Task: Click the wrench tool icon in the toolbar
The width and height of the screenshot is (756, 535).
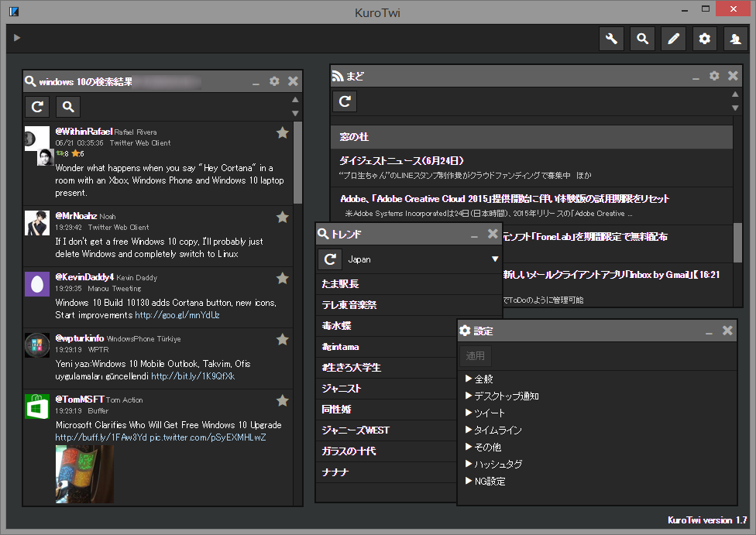Action: [611, 38]
